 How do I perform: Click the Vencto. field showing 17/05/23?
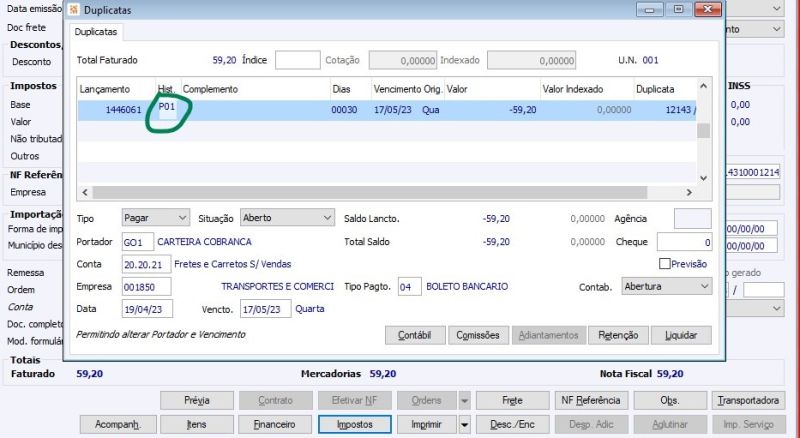click(x=265, y=309)
